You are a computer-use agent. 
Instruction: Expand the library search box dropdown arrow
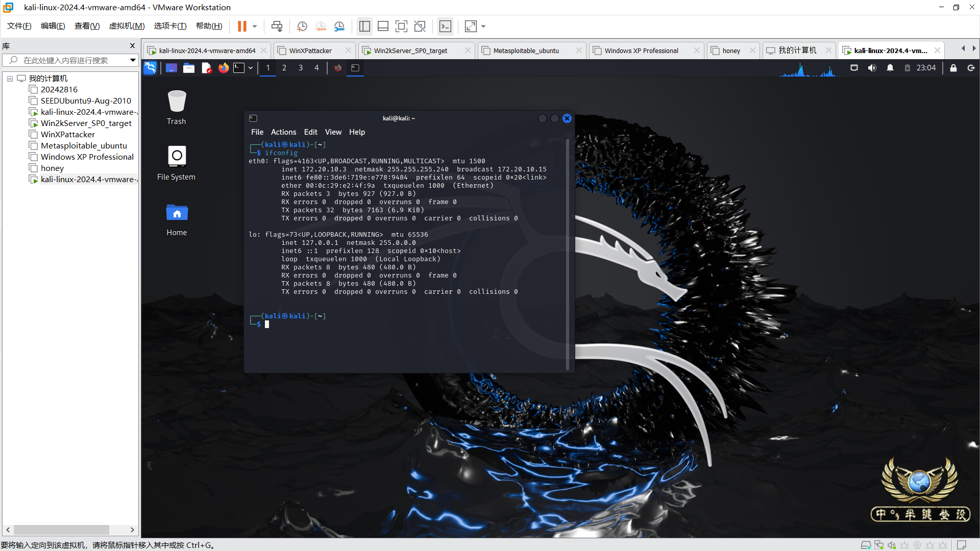coord(133,60)
